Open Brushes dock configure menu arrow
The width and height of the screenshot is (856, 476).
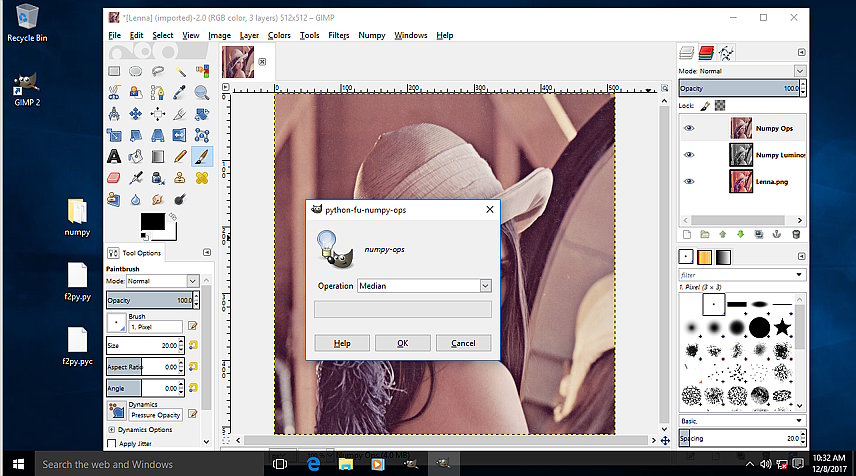801,256
